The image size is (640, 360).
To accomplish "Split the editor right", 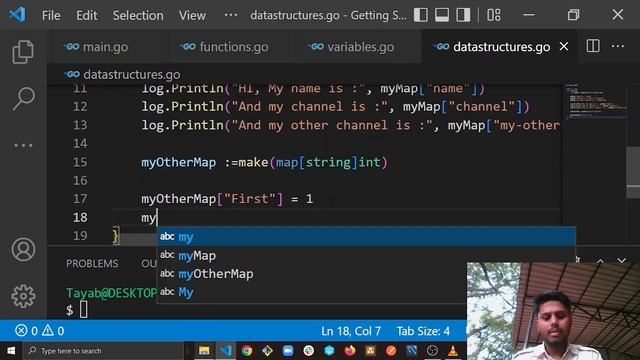I will [x=593, y=46].
